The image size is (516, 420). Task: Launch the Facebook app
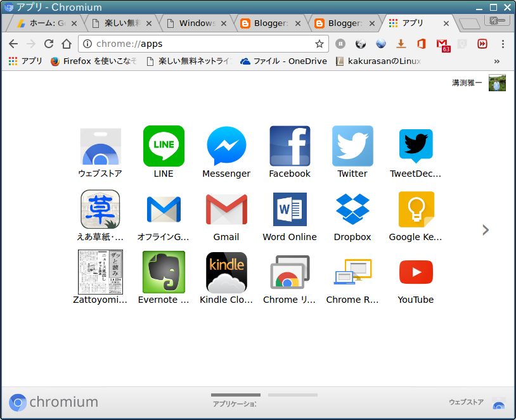click(290, 146)
